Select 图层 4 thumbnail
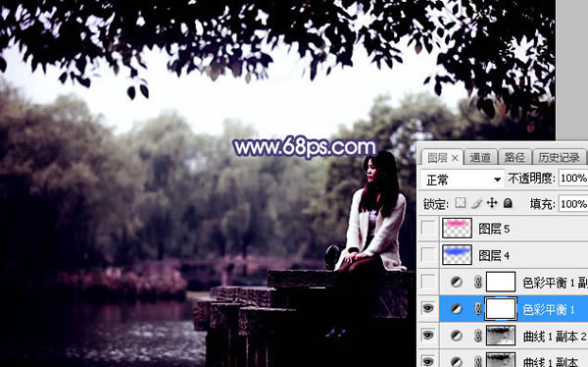 457,255
